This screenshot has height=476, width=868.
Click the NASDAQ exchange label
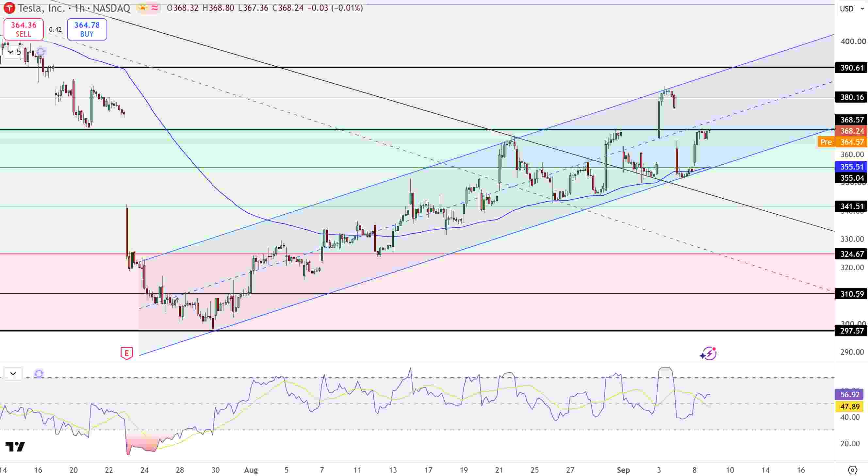[x=111, y=8]
